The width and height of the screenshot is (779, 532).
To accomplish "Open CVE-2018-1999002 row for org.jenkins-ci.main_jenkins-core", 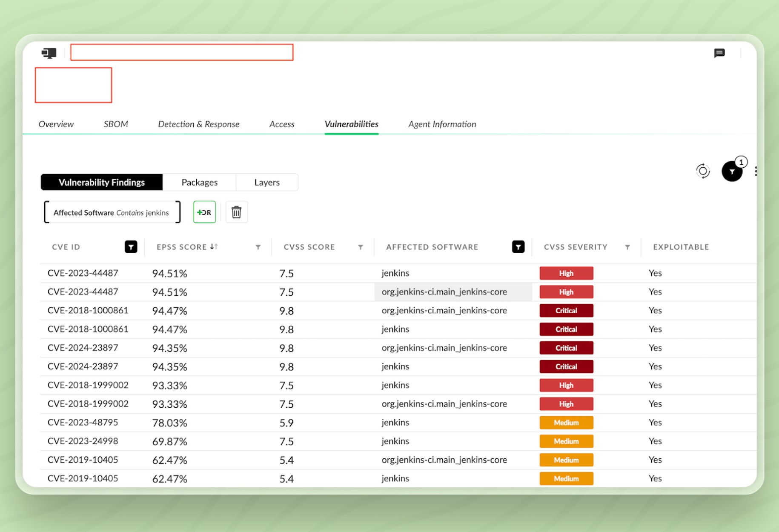I will pyautogui.click(x=398, y=404).
